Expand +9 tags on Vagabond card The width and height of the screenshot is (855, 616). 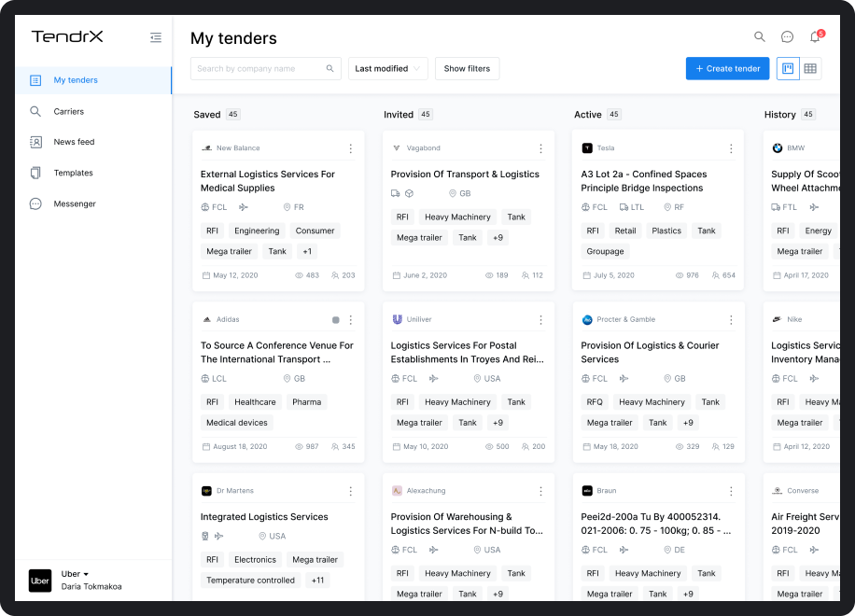click(498, 238)
